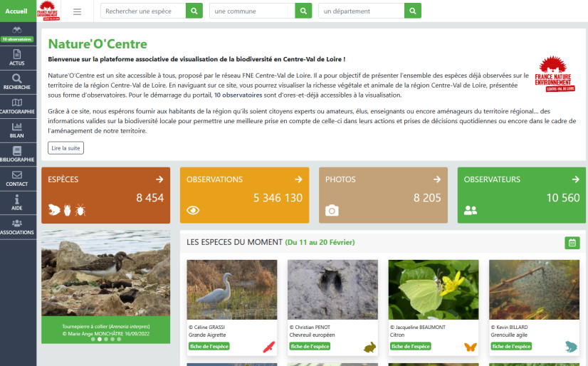Open the Associations sidebar item
The height and width of the screenshot is (366, 588).
click(17, 227)
